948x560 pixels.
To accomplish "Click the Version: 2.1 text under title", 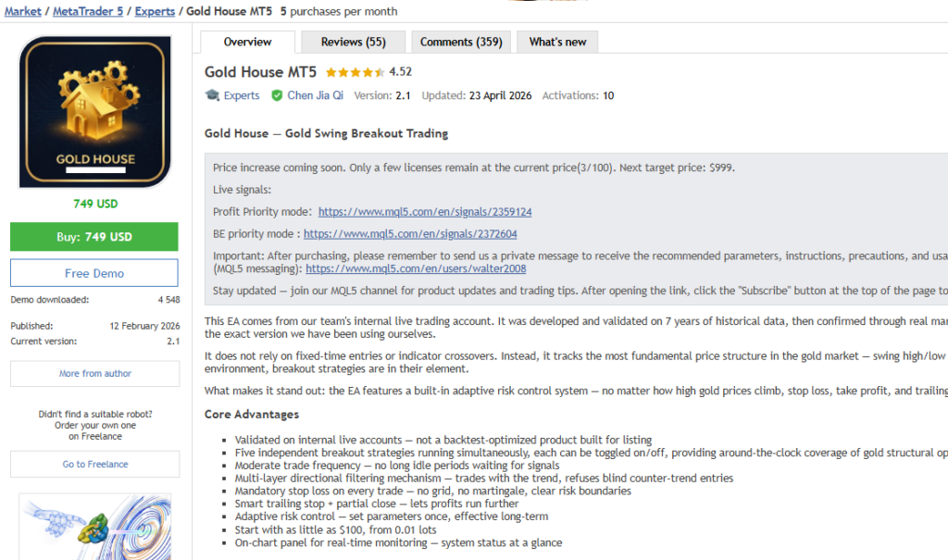I will click(x=382, y=95).
